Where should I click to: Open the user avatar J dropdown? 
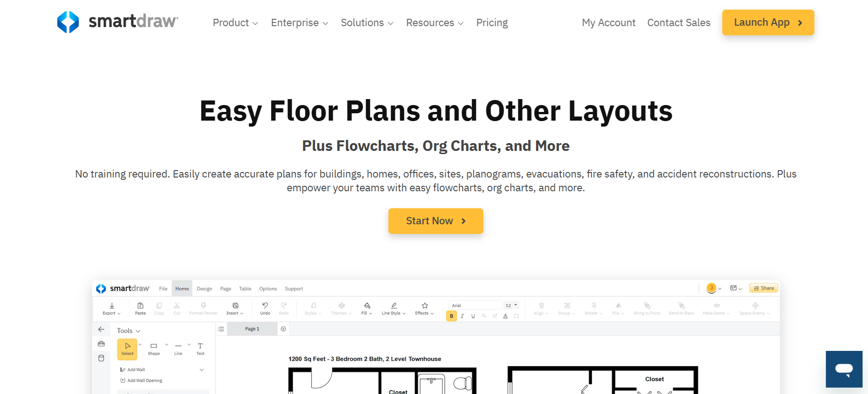coord(714,288)
